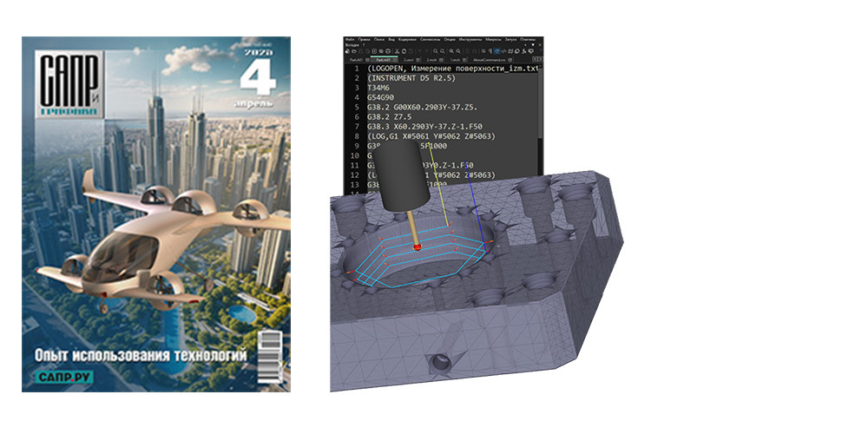The image size is (868, 434).
Task: Click the Redo toolbar icon
Action: (x=427, y=51)
